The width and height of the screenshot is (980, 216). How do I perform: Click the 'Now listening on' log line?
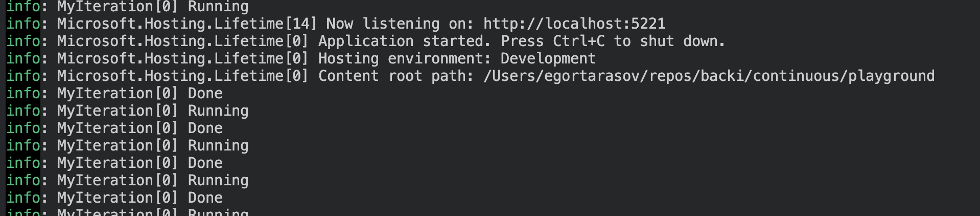pyautogui.click(x=336, y=24)
